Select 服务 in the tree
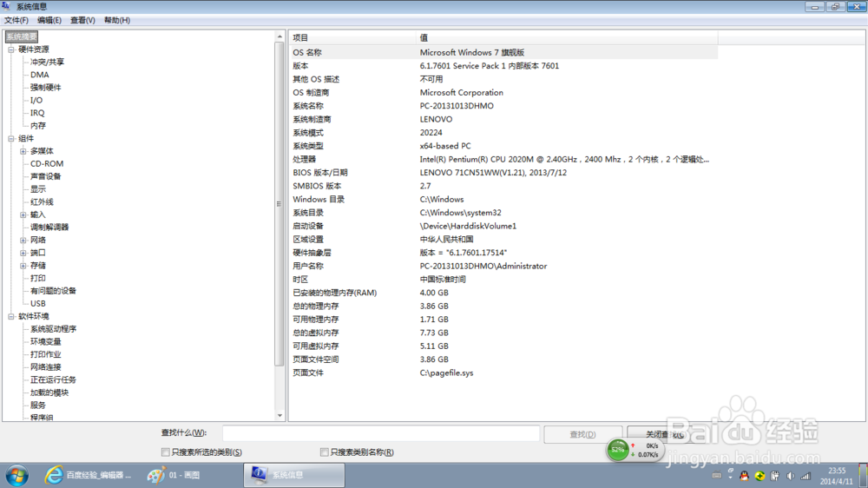The height and width of the screenshot is (488, 868). [x=37, y=406]
